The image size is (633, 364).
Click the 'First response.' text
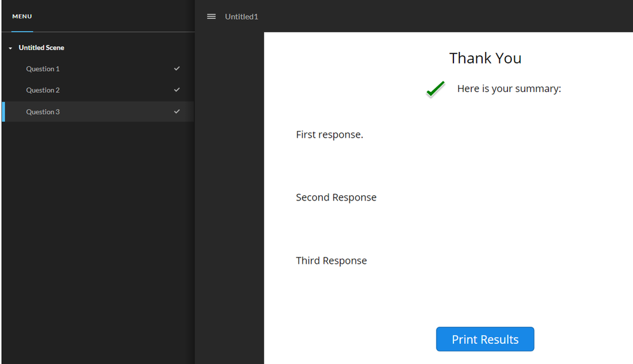pos(329,134)
